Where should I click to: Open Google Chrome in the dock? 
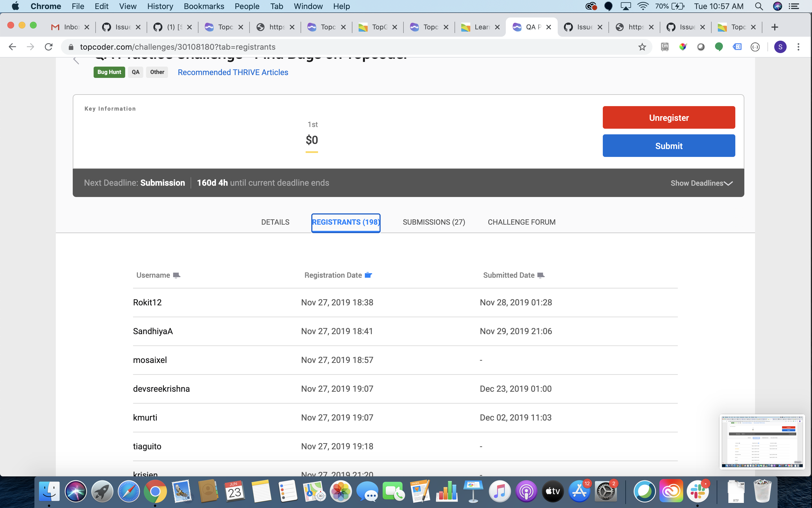[x=155, y=492]
